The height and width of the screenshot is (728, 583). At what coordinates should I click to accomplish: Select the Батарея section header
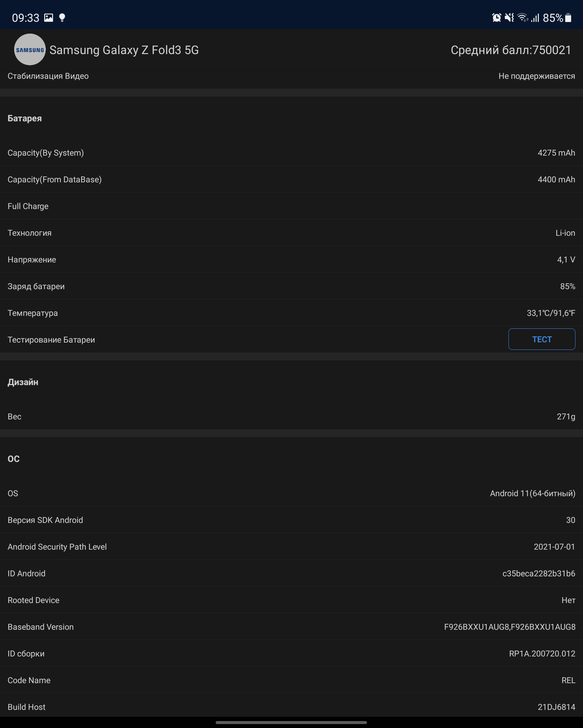click(x=25, y=118)
